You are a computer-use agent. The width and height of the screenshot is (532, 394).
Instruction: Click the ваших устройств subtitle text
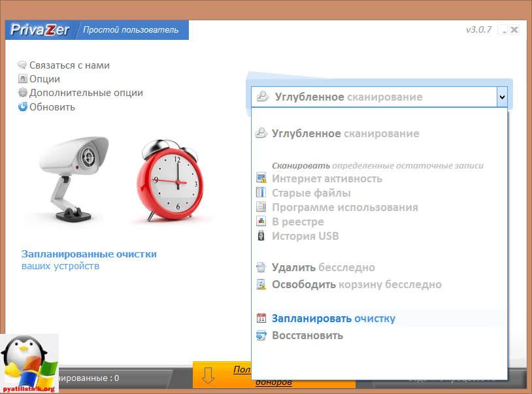[x=60, y=266]
